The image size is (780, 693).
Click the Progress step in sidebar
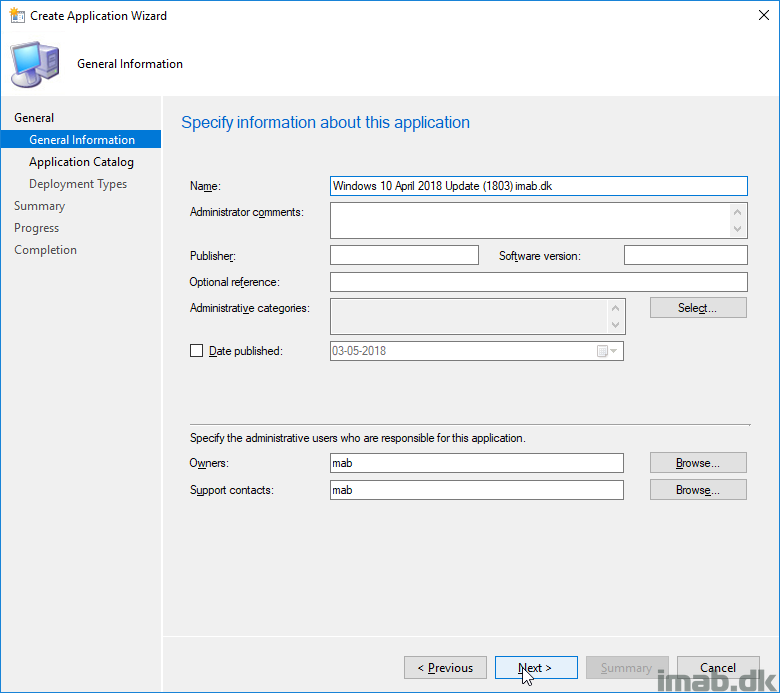(x=36, y=228)
